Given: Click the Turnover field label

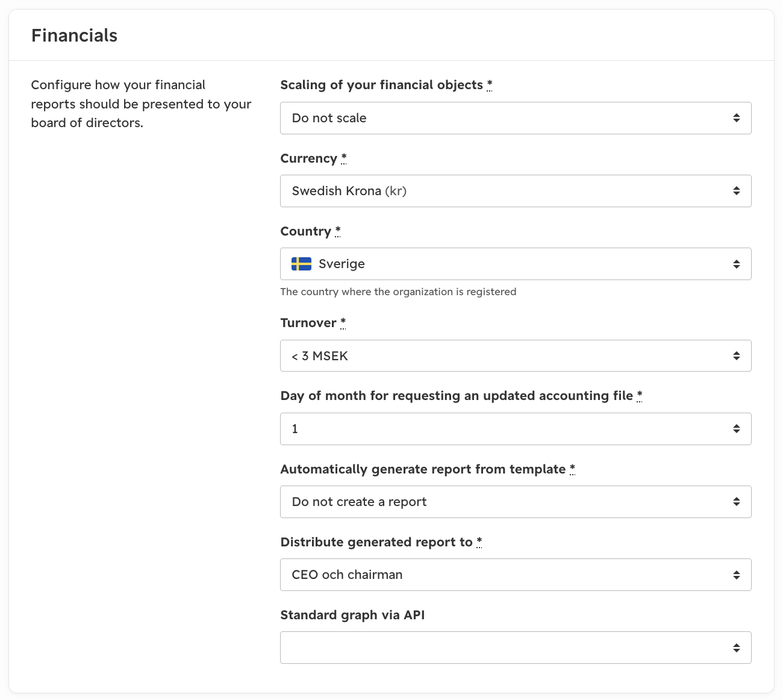Looking at the screenshot, I should (x=308, y=323).
